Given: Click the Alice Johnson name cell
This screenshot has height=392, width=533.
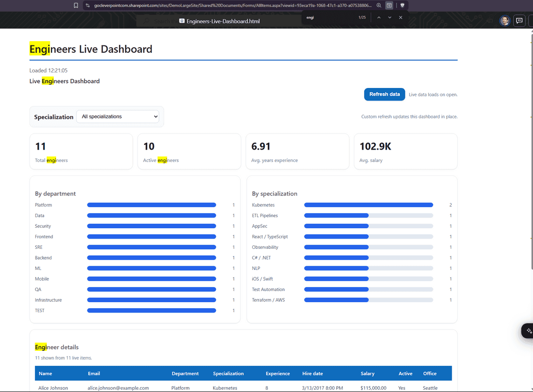Looking at the screenshot, I should tap(53, 388).
